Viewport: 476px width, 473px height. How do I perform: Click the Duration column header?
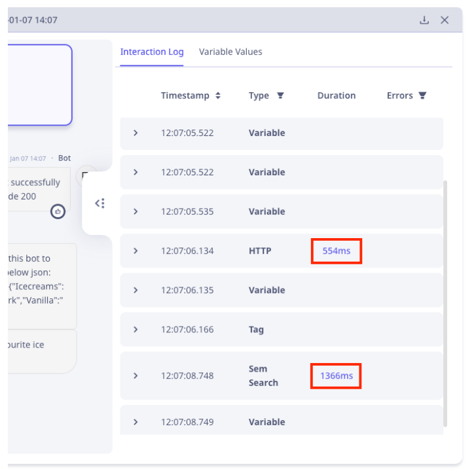[x=336, y=96]
